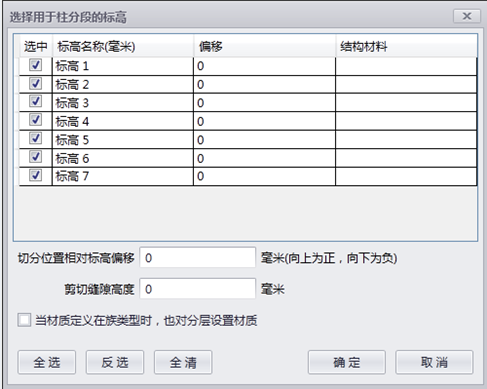Select the 标高 5 name cell
The image size is (487, 389).
(123, 140)
